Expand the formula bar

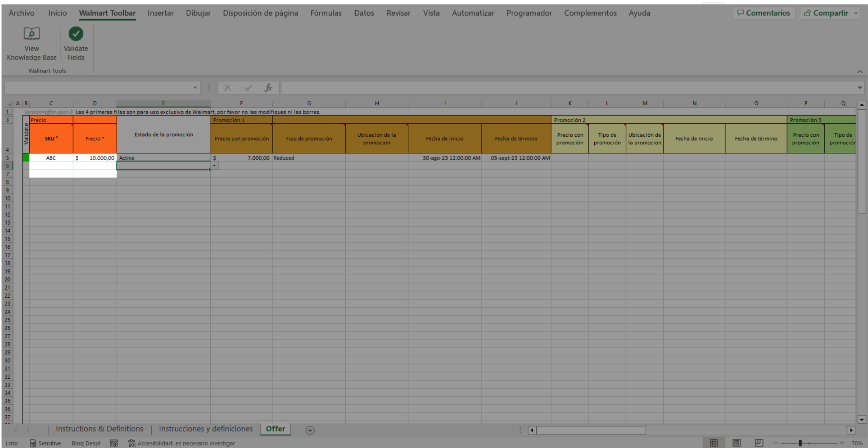tap(860, 88)
